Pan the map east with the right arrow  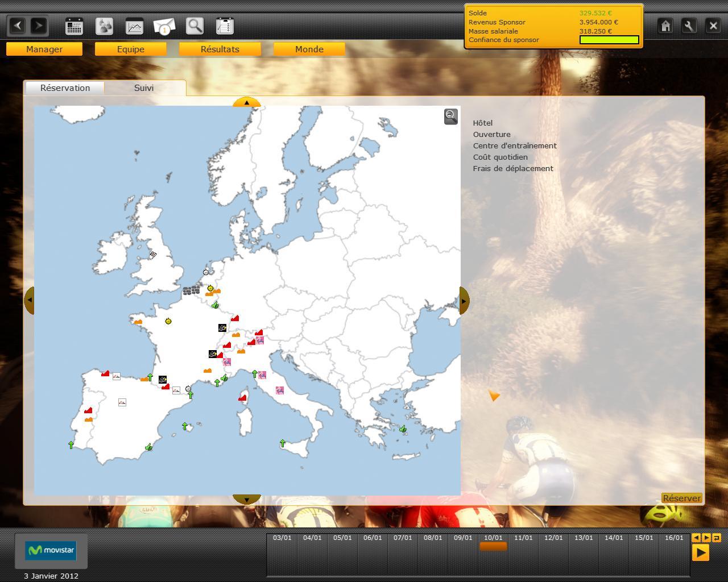(x=464, y=301)
